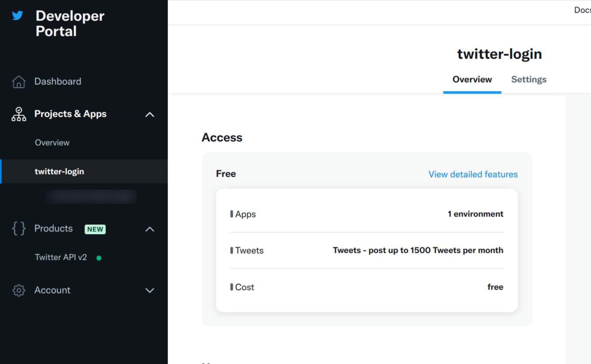Click the blurred app name under twitter-login
Screen dimensions: 591x364
(91, 197)
